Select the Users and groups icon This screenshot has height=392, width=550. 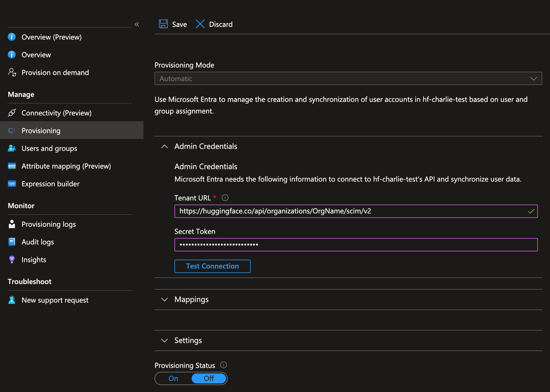pos(12,148)
